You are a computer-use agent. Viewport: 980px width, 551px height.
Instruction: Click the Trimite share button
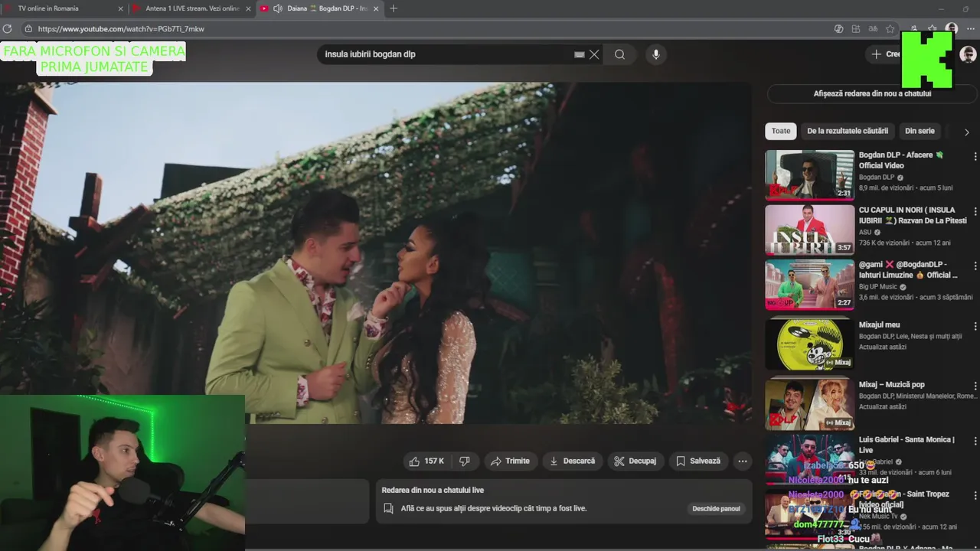coord(510,461)
